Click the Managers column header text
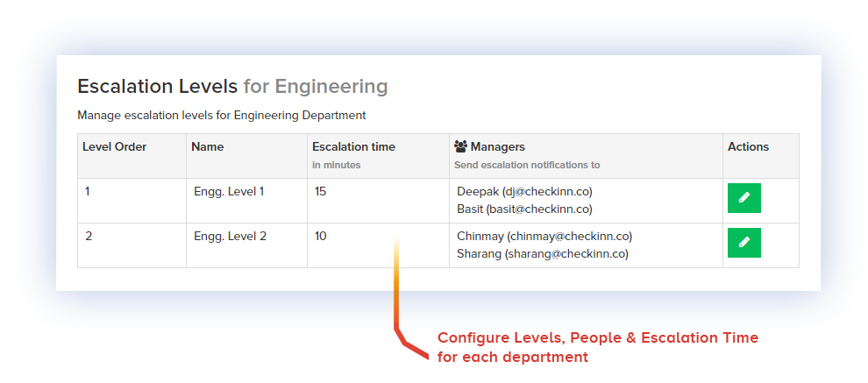This screenshot has width=868, height=383. click(x=497, y=147)
